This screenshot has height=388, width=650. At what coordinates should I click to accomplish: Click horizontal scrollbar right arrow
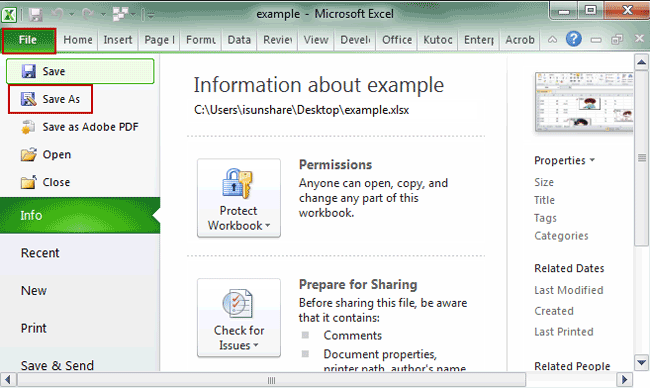[x=625, y=379]
